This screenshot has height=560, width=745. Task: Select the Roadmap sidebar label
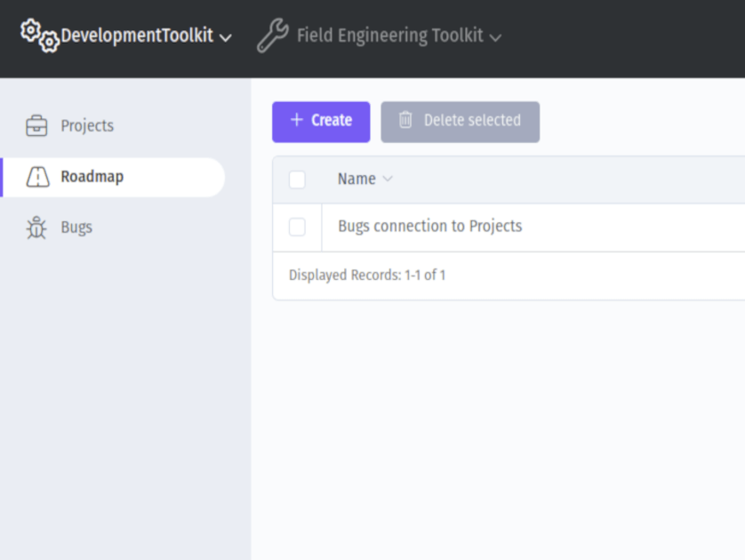tap(92, 177)
